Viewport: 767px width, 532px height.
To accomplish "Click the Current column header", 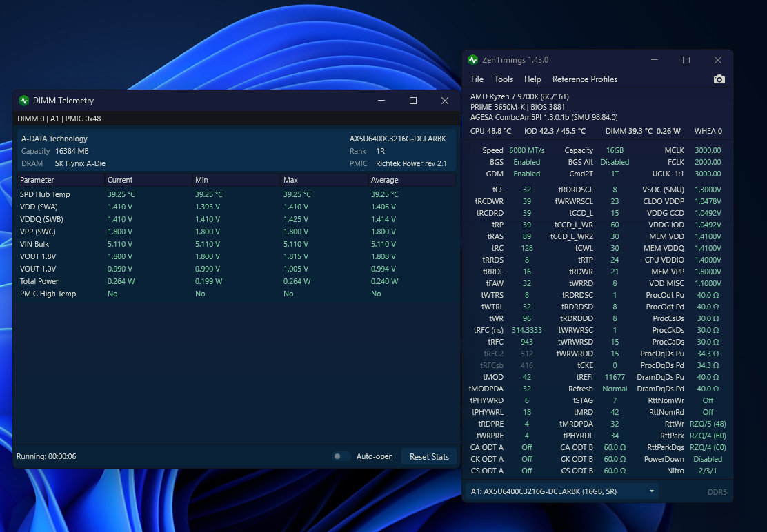I will (149, 180).
